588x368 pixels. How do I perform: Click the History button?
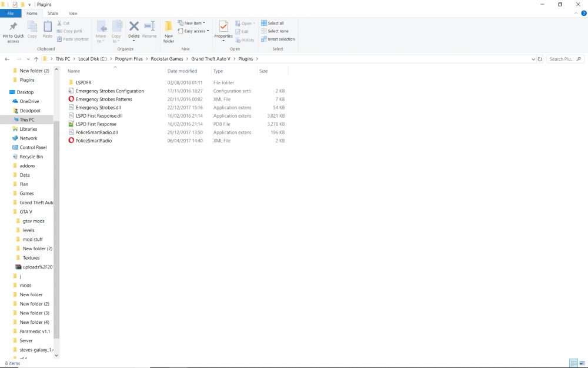coord(245,40)
